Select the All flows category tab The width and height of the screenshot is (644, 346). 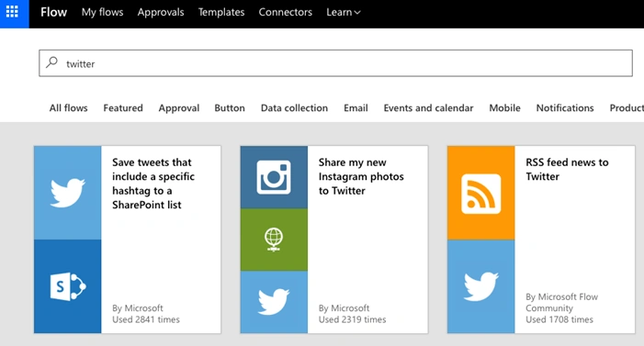69,108
